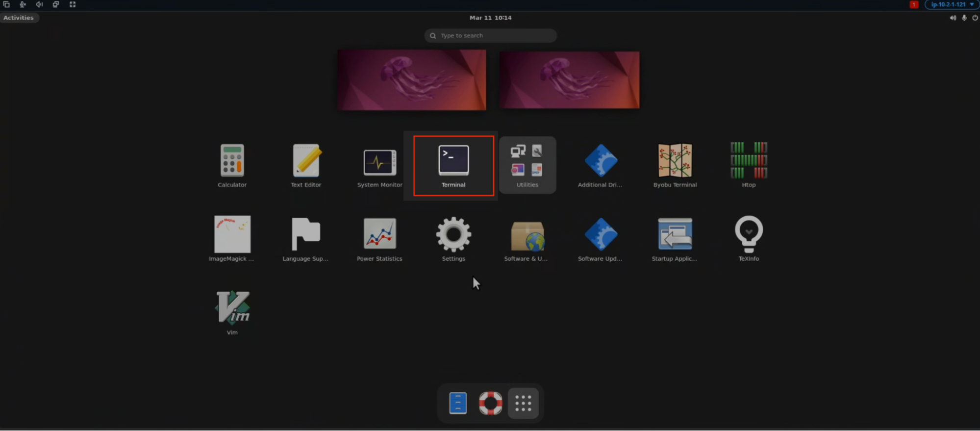This screenshot has height=431, width=980.
Task: Open ImageMagick application
Action: (x=232, y=239)
